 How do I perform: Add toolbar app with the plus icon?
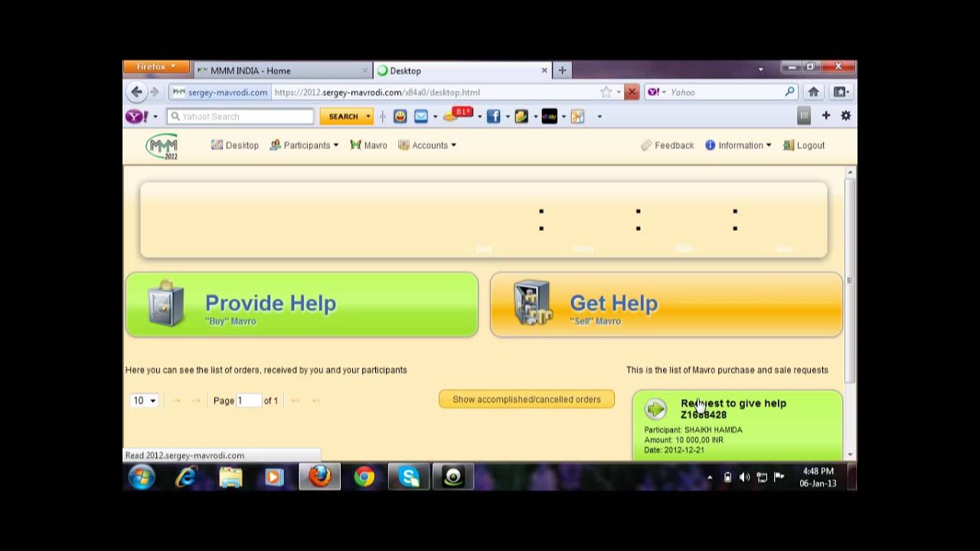pos(825,116)
